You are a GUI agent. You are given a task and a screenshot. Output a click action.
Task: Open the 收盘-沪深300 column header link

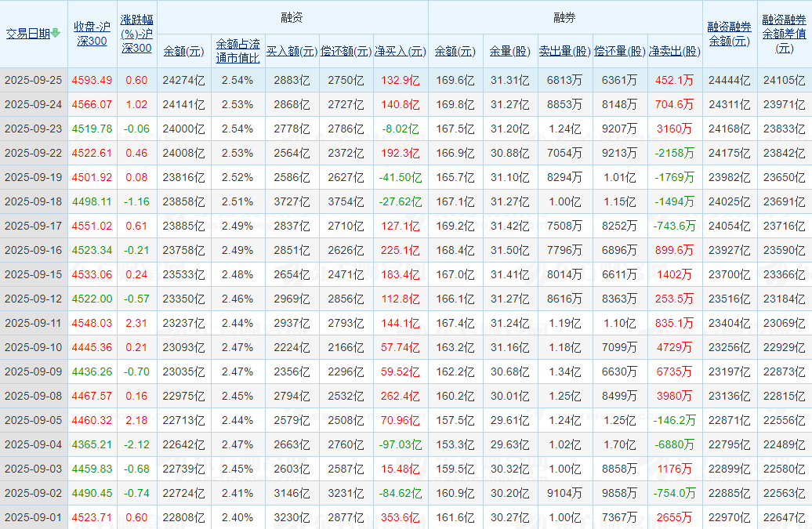(92, 34)
